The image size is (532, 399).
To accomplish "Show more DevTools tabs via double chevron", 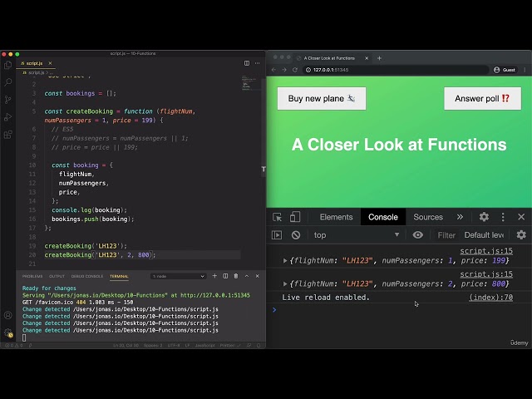I will click(460, 217).
